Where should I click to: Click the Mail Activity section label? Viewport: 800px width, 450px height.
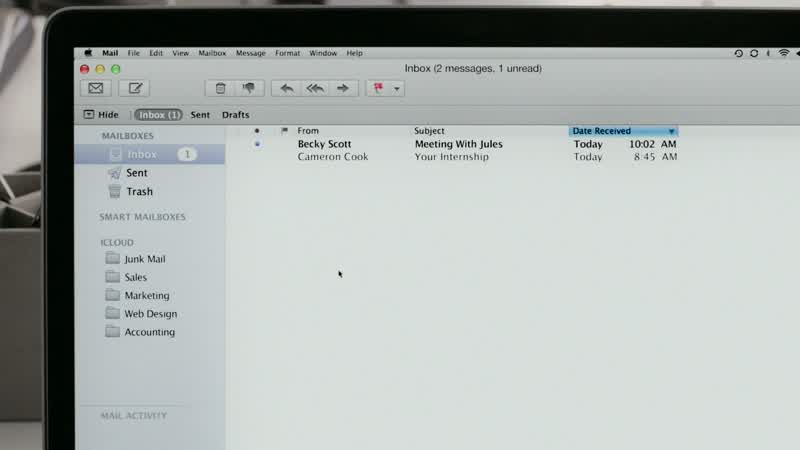pyautogui.click(x=134, y=416)
